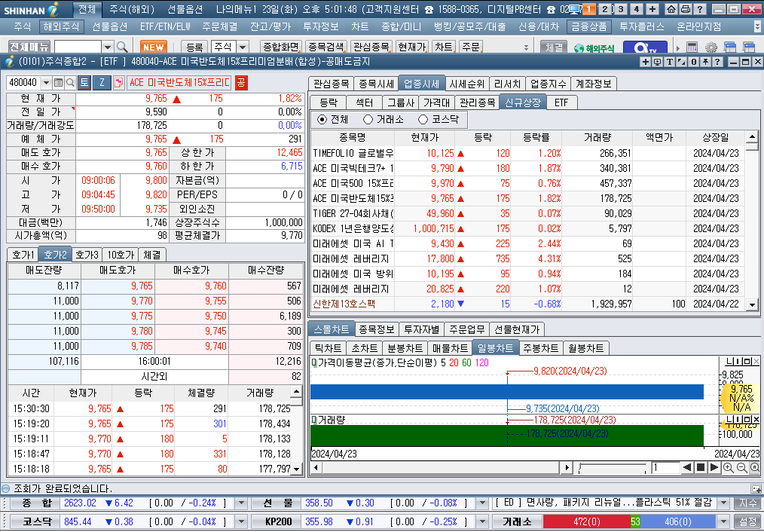
Task: Toggle the 거래량 indicator marker
Action: [x=314, y=420]
